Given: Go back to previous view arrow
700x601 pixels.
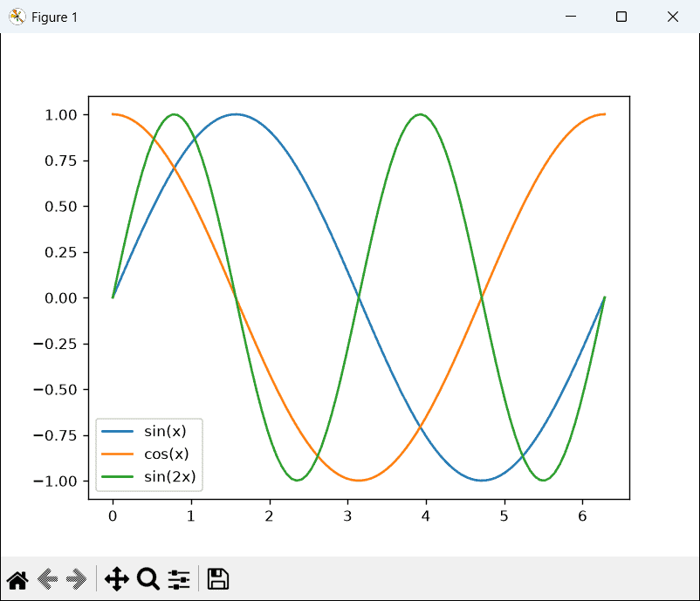Looking at the screenshot, I should pos(47,579).
